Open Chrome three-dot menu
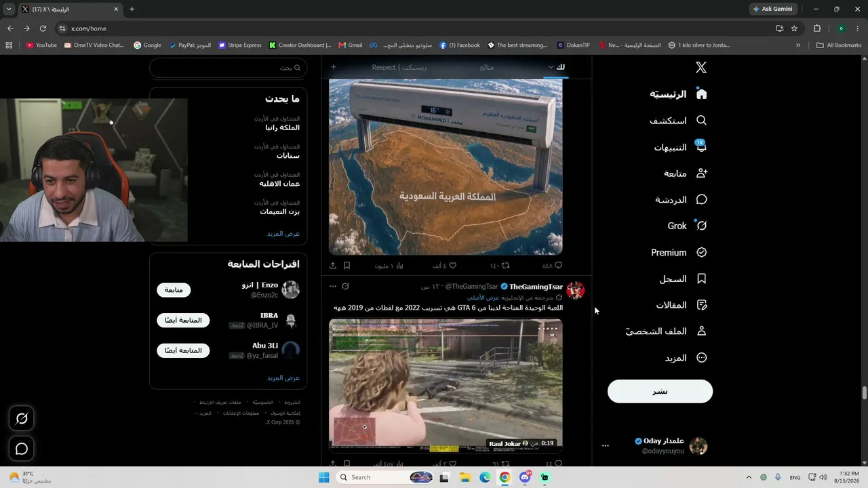This screenshot has height=488, width=868. coord(859,28)
